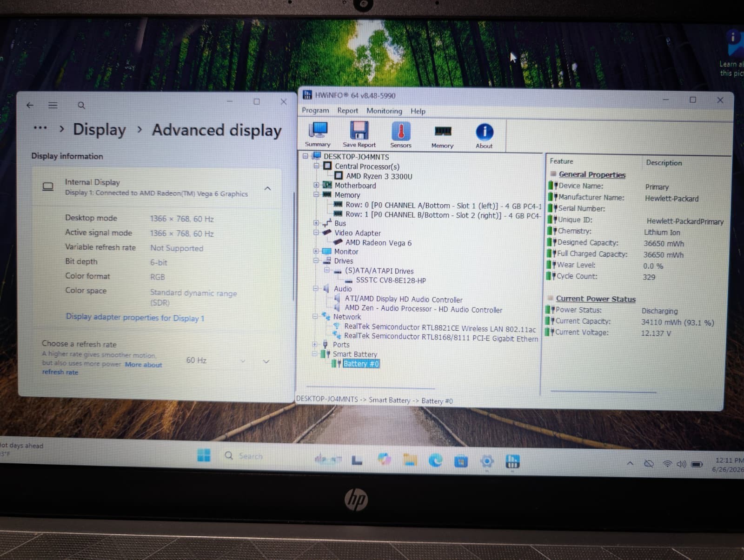Viewport: 744px width, 560px height.
Task: Switch to HWiNFO via its taskbar icon
Action: click(512, 461)
